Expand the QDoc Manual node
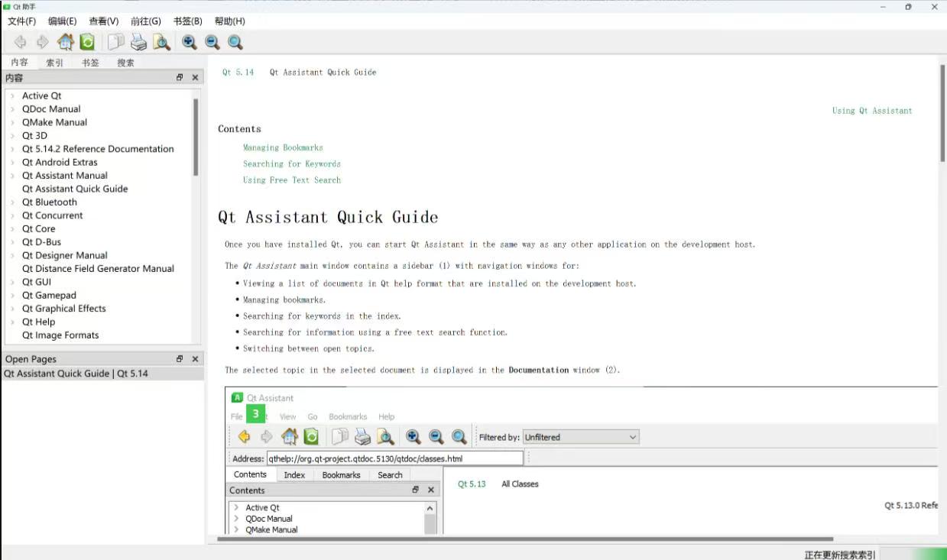This screenshot has height=560, width=947. click(x=13, y=108)
